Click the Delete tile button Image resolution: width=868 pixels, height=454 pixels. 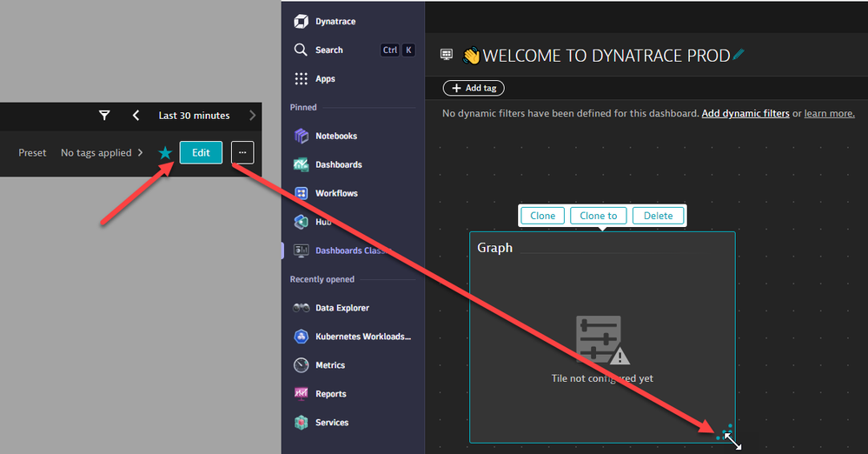659,216
